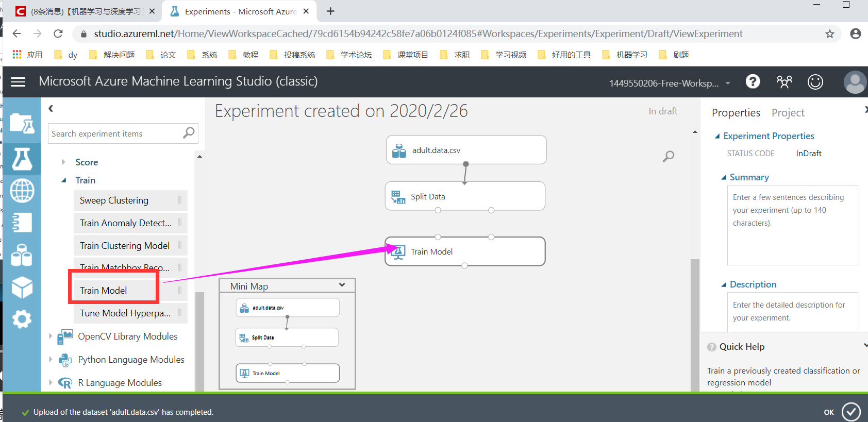
Task: Open the hamburger navigation menu
Action: pos(18,82)
